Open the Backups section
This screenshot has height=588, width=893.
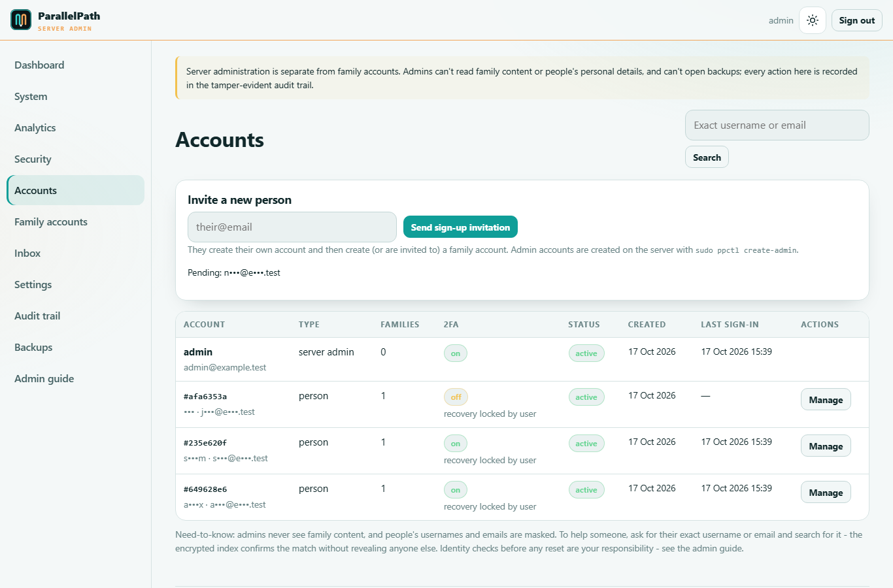[x=75, y=347]
